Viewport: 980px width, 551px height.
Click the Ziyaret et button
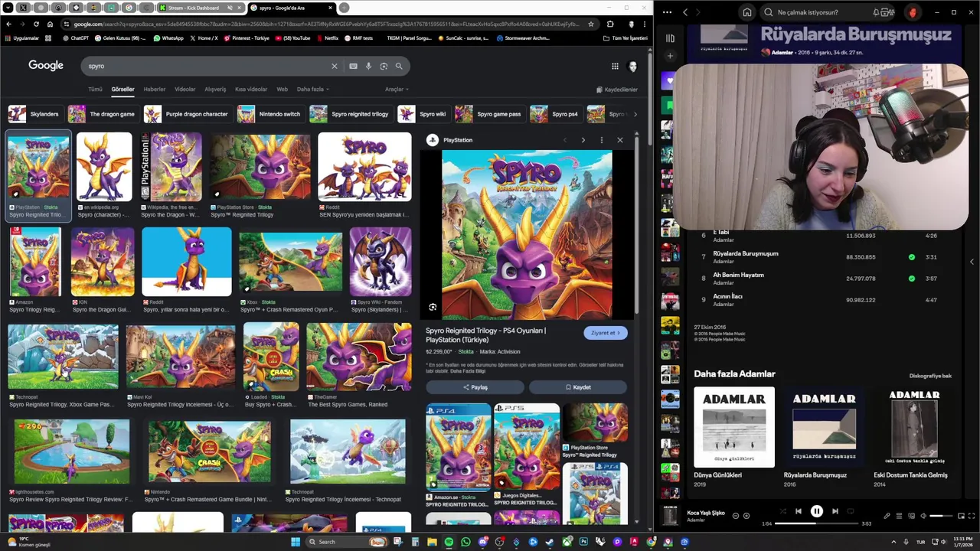(x=605, y=333)
